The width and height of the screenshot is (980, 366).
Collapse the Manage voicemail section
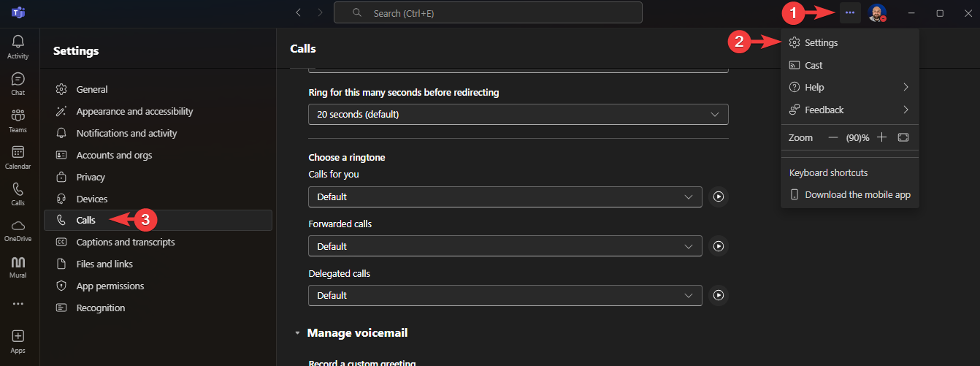[297, 333]
